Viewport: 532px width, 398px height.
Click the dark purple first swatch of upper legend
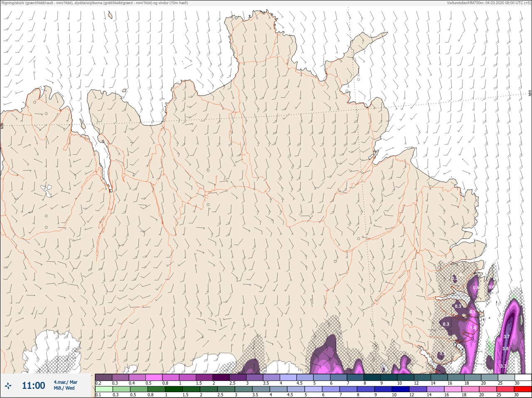click(x=103, y=377)
